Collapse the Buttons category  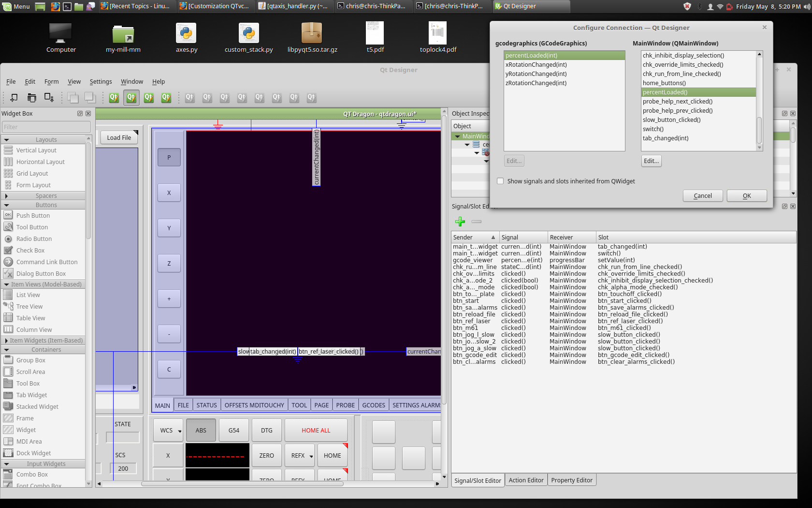(x=6, y=205)
